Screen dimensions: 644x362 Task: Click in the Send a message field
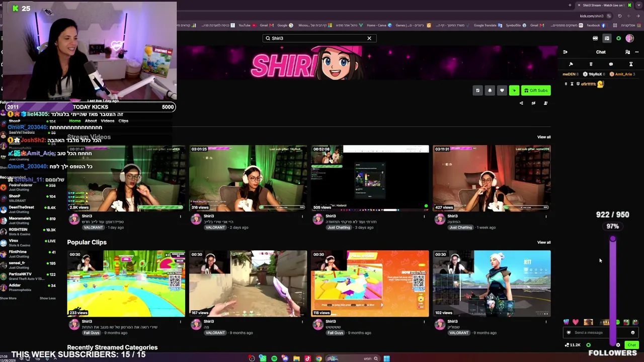(601, 332)
